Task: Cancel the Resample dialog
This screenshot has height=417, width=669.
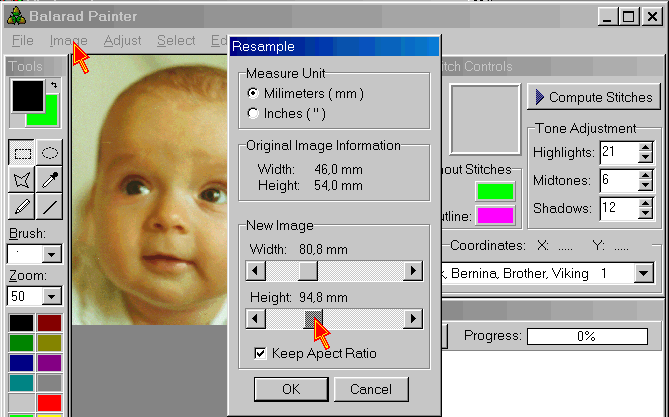Action: 371,389
